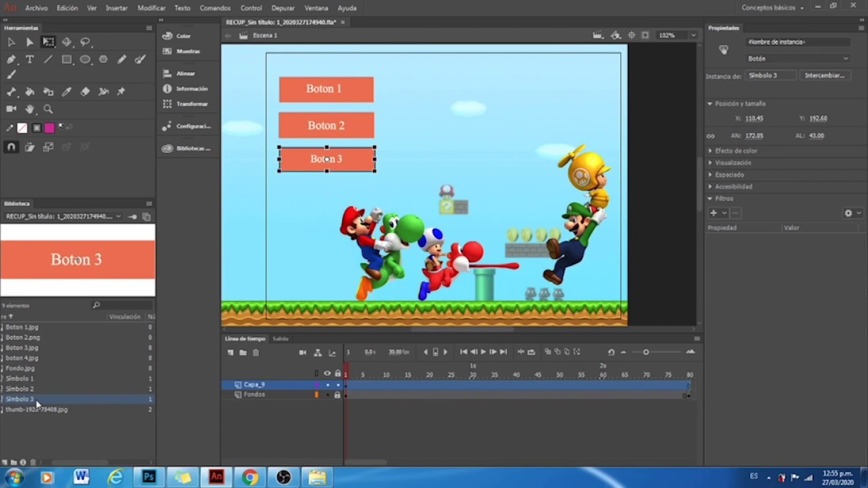Screen dimensions: 868x488
Task: Select the Hand tool
Action: pyautogui.click(x=30, y=108)
